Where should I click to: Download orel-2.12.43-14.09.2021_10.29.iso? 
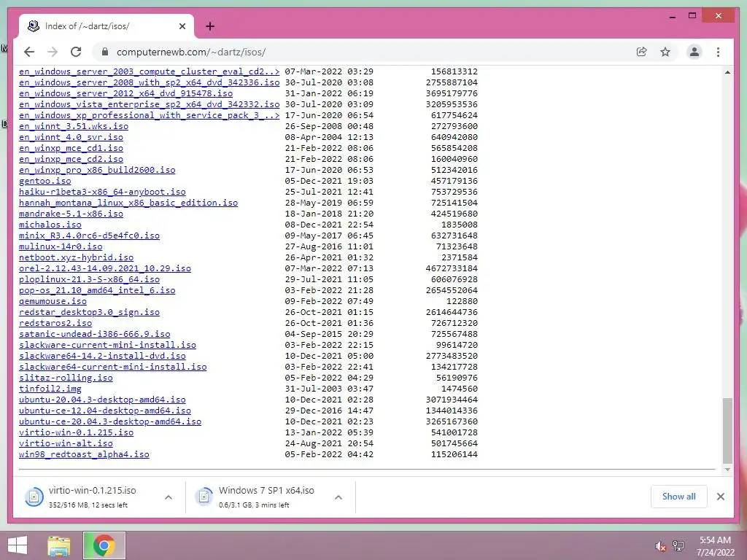tap(105, 268)
